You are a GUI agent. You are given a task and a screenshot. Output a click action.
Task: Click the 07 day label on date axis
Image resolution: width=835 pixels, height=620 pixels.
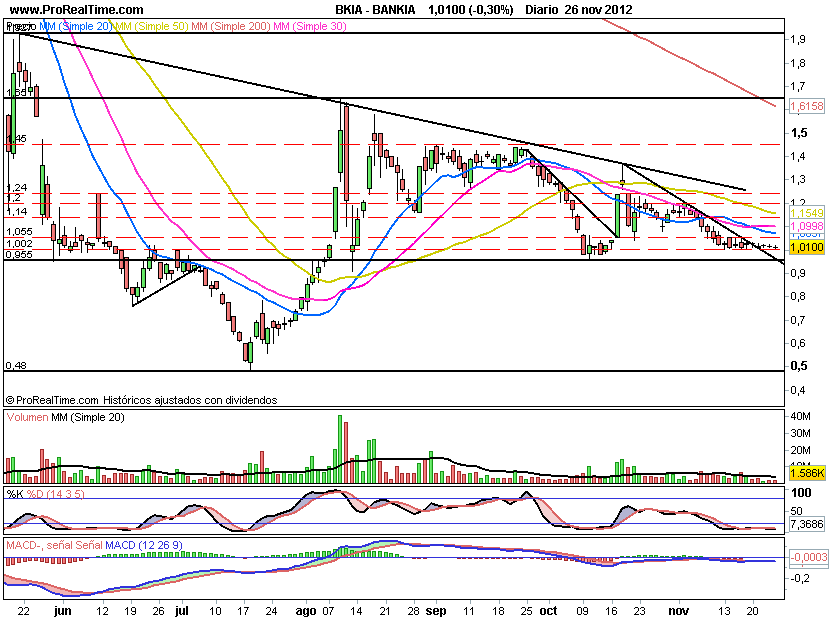pyautogui.click(x=329, y=611)
